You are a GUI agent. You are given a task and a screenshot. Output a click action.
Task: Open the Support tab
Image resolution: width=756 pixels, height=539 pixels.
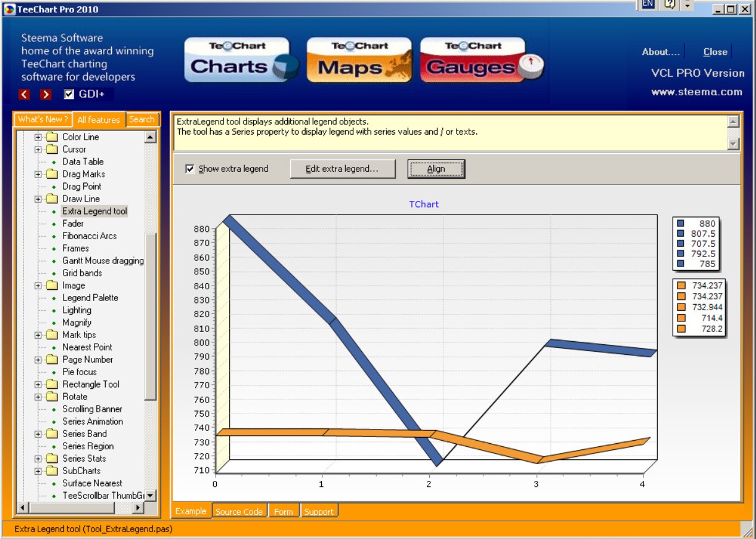pos(319,511)
